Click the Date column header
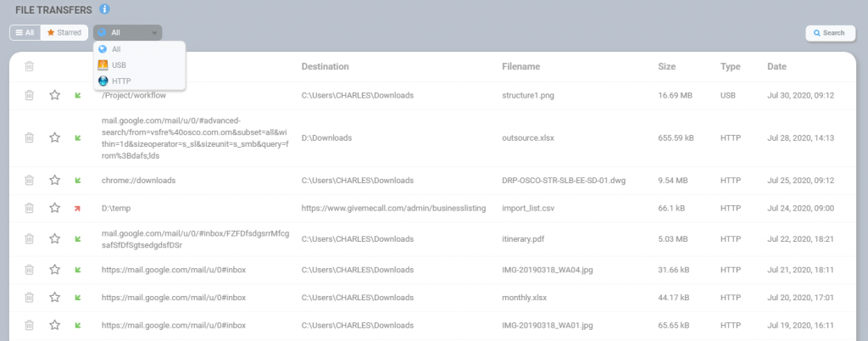Screen dimensions: 868x341 tap(776, 66)
